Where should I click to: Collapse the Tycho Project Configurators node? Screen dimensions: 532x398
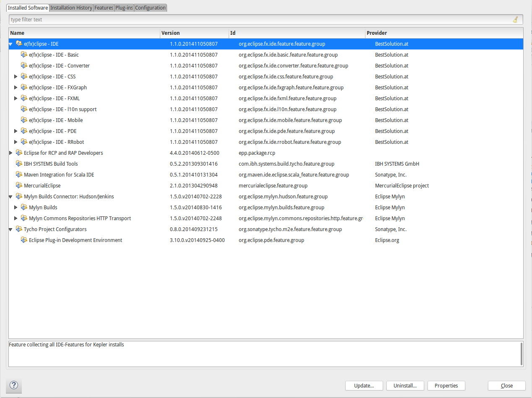tap(11, 229)
